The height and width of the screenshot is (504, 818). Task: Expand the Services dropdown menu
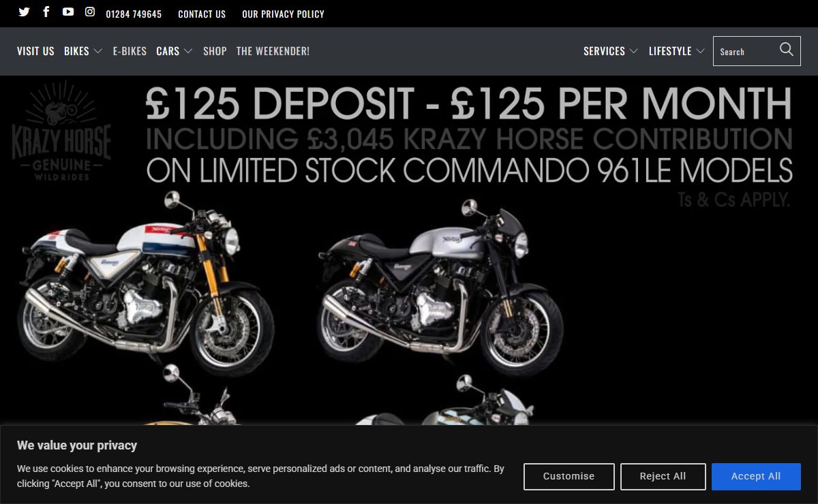coord(611,51)
